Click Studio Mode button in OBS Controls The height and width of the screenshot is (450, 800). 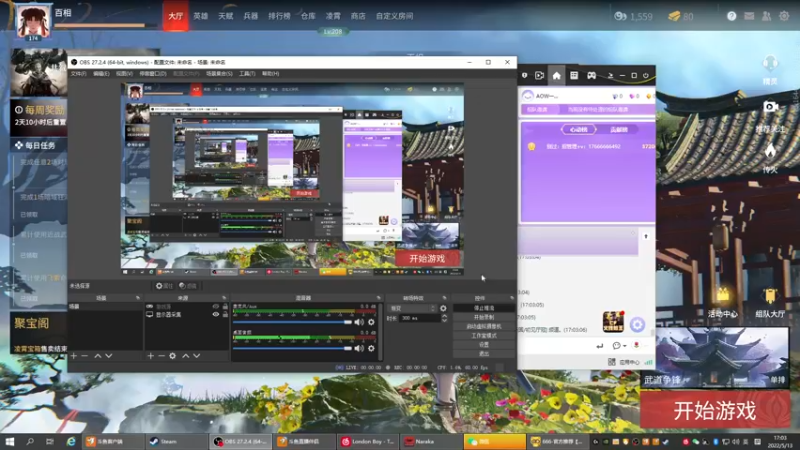tap(484, 336)
